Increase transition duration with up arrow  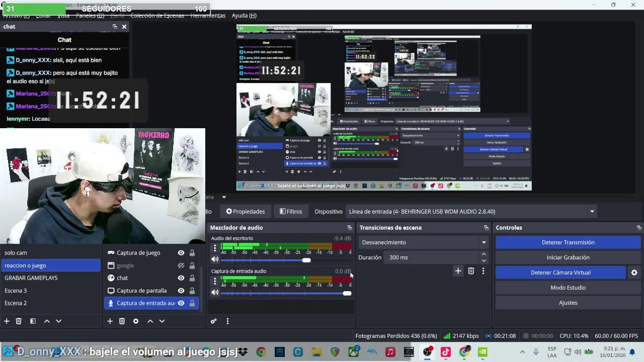(x=484, y=254)
